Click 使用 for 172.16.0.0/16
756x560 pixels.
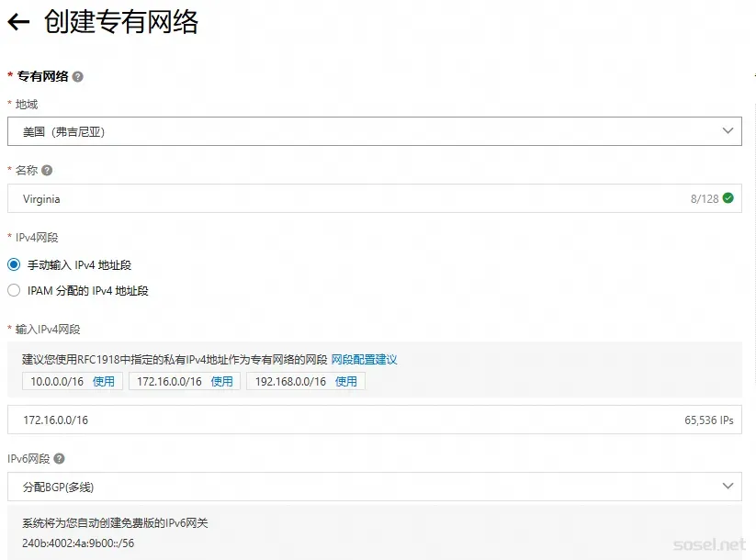221,382
